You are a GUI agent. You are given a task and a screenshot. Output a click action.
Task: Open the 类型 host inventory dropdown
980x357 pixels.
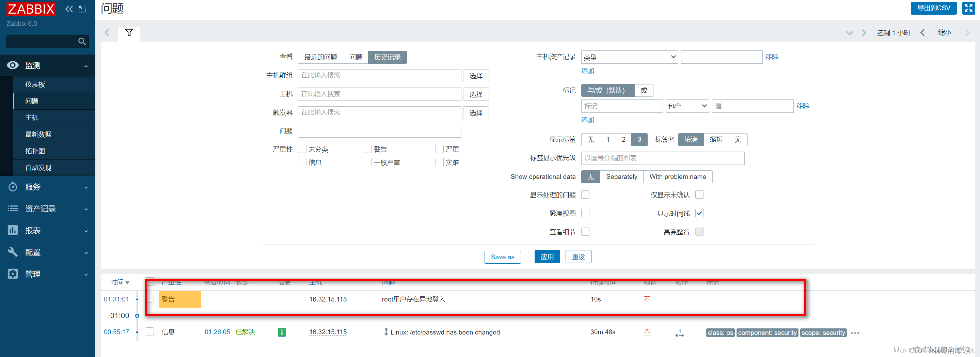(629, 57)
